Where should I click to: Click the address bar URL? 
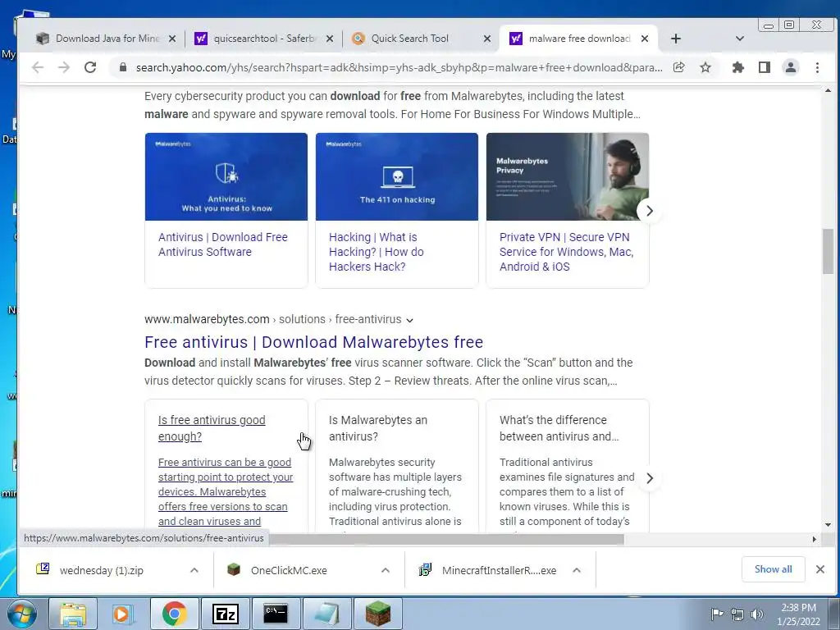tap(399, 67)
